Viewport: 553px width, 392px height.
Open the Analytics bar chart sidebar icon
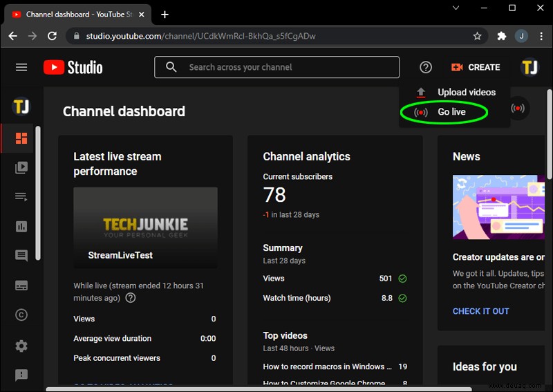(21, 226)
